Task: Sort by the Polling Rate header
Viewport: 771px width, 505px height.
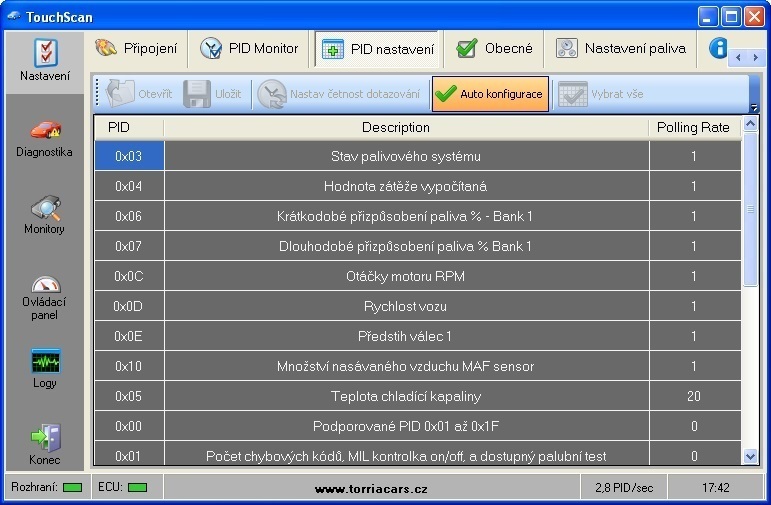Action: [695, 127]
